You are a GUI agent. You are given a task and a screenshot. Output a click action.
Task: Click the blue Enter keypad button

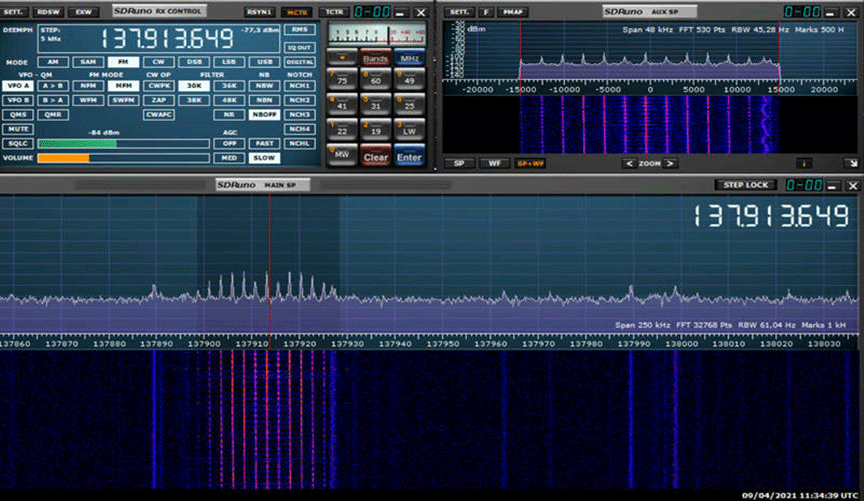(409, 156)
